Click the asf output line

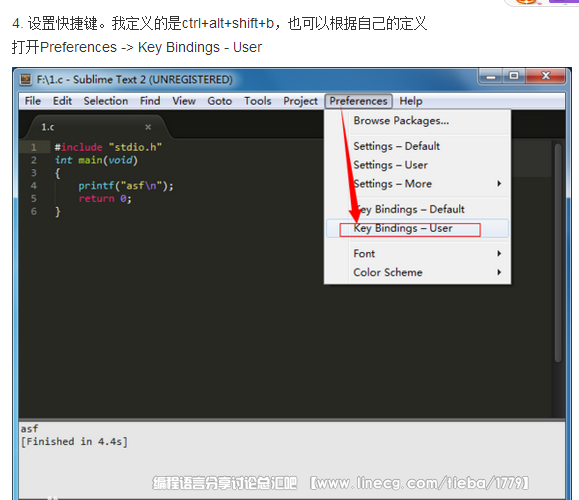point(29,429)
